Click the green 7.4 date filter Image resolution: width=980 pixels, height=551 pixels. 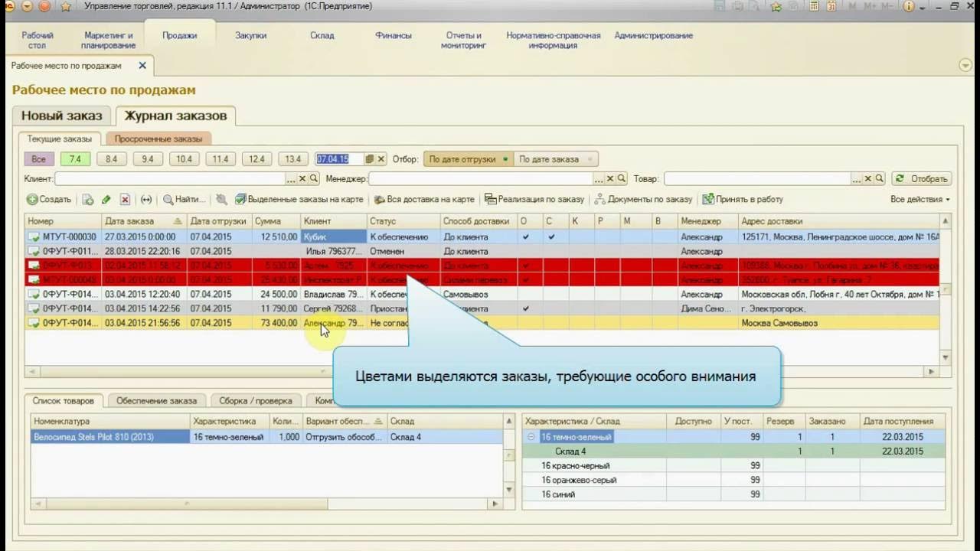click(75, 159)
